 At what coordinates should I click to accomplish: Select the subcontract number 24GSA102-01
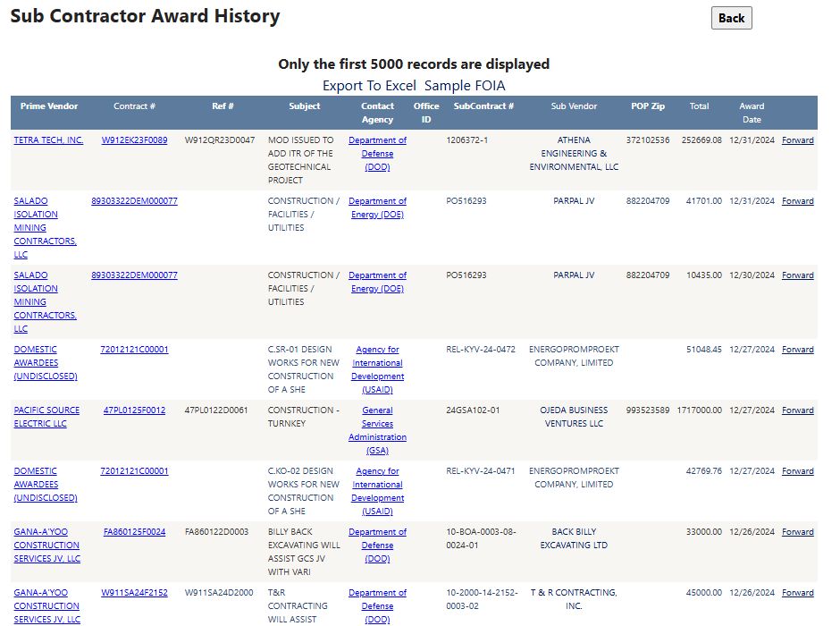tap(473, 410)
